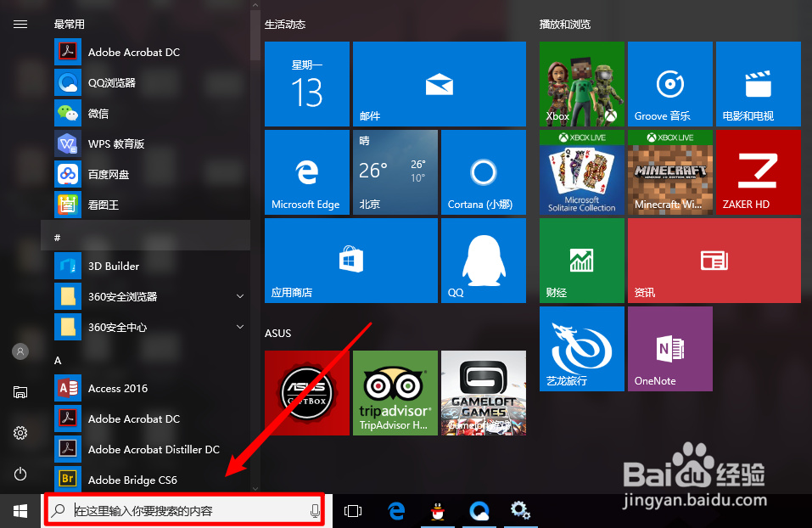Select the ASUS group heading

278,333
